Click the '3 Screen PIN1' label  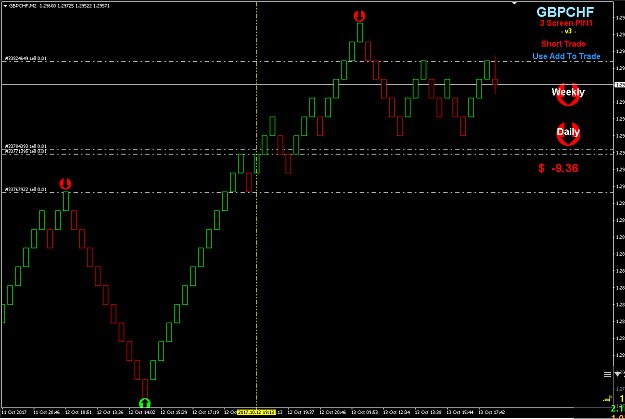point(566,23)
